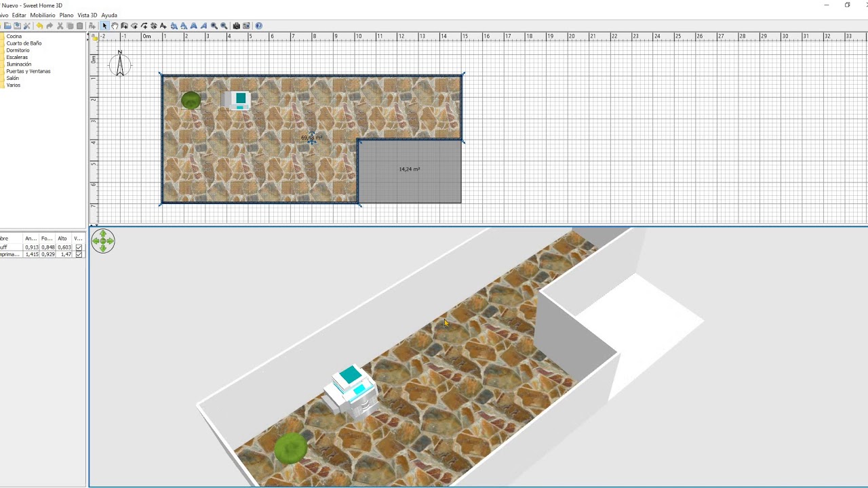Select the Create walls tool

(x=124, y=26)
